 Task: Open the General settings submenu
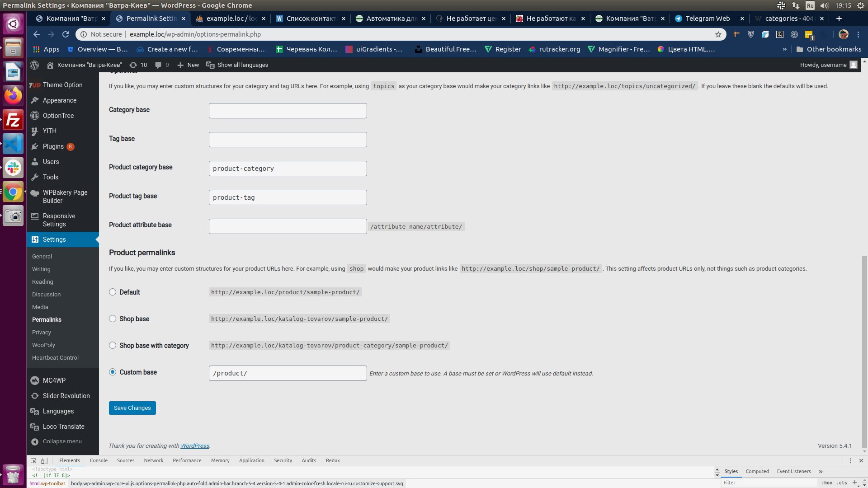[42, 256]
